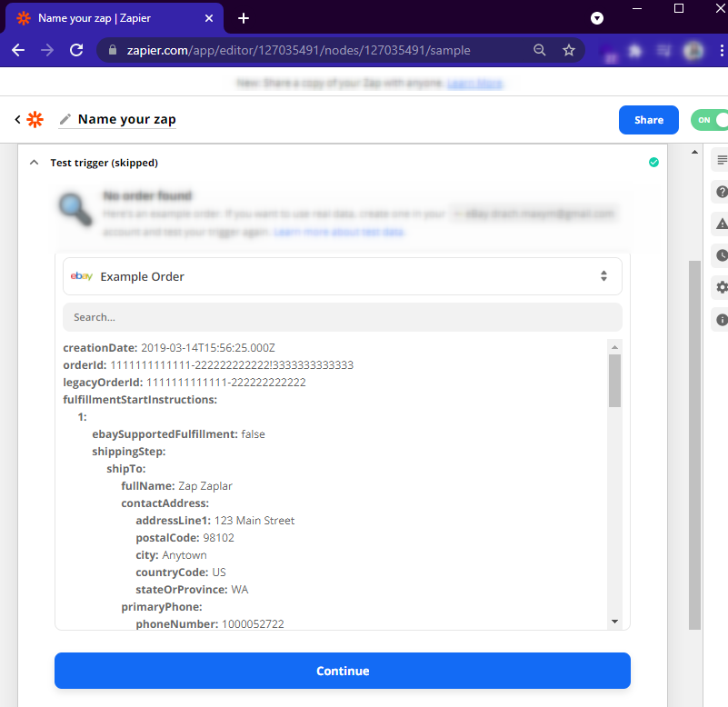Viewport: 728px width, 707px height.
Task: Click the pencil icon to rename the zap
Action: (65, 119)
